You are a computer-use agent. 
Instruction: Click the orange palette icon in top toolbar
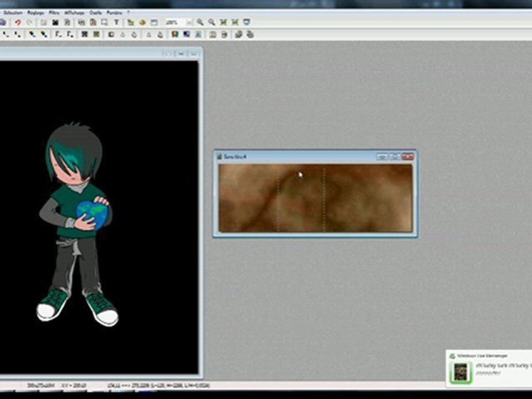(x=142, y=22)
